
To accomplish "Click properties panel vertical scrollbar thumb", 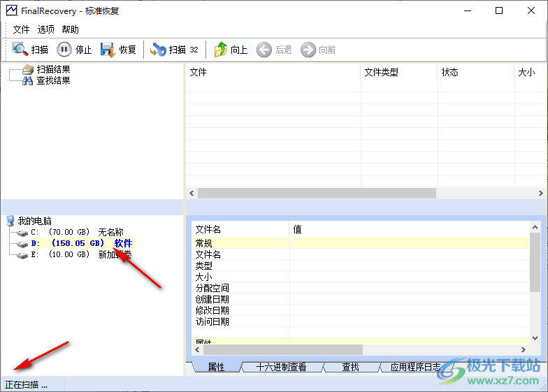I will [x=535, y=262].
